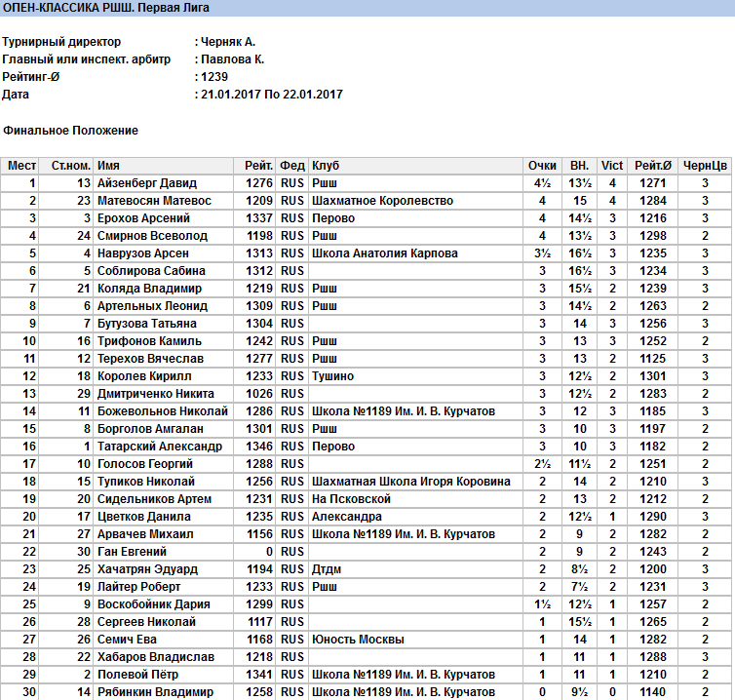Select player name 'Королев Кирилл'
This screenshot has width=735, height=700.
click(x=144, y=376)
